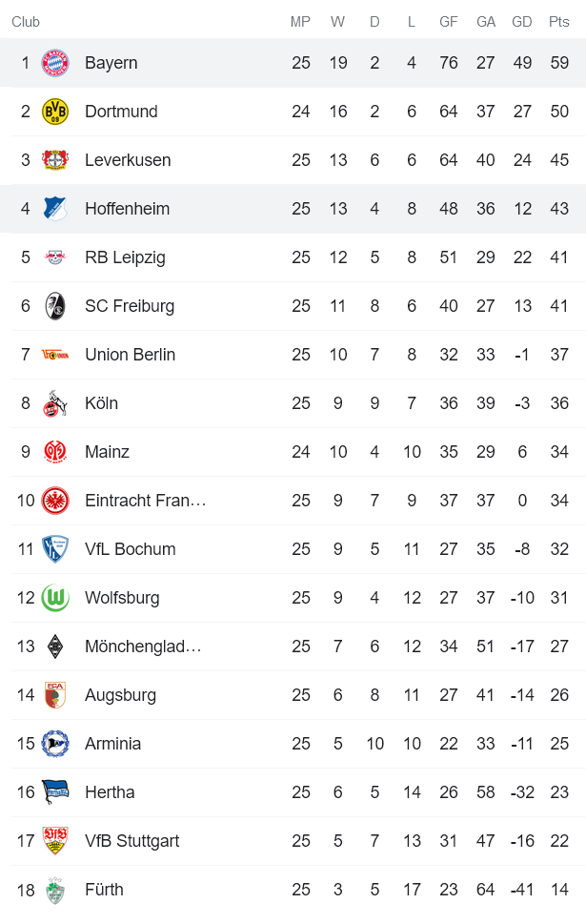The image size is (586, 924).
Task: Click the Leverkusen club logo
Action: tap(56, 160)
